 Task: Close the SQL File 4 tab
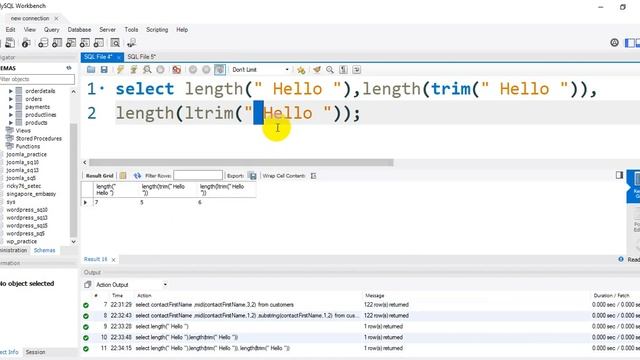[x=119, y=57]
